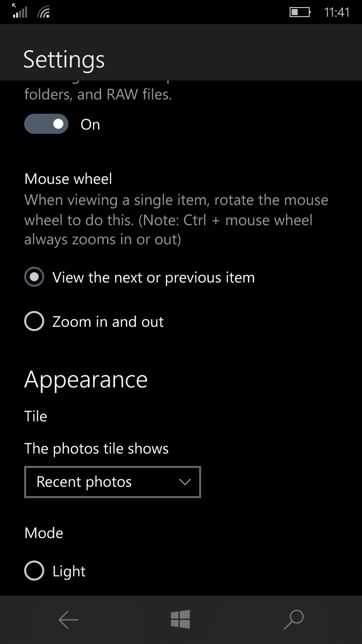The image size is (362, 644).
Task: Tap the Wi-Fi status icon
Action: click(x=44, y=12)
